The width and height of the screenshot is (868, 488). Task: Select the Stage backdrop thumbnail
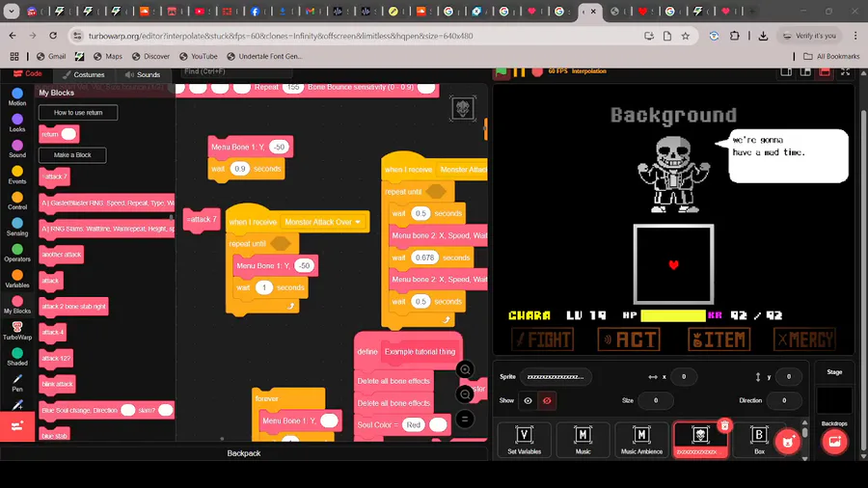[x=834, y=399]
